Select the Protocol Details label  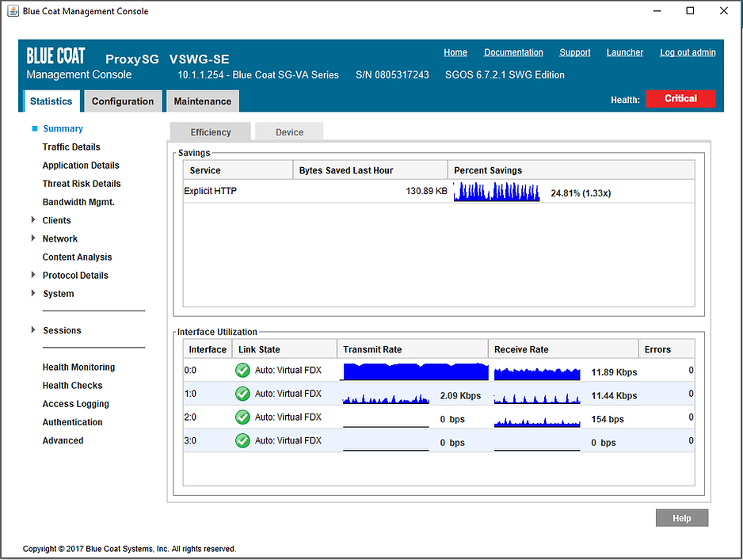coord(75,276)
